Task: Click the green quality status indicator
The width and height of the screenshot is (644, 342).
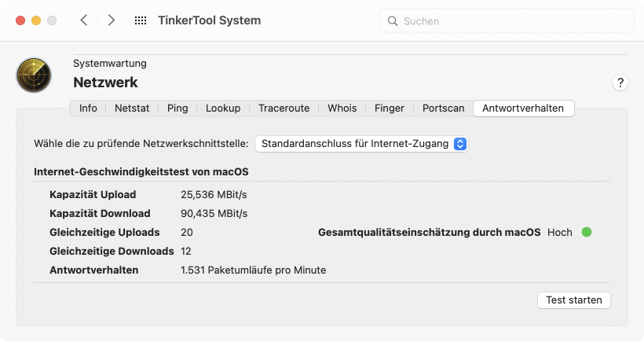Action: tap(587, 232)
